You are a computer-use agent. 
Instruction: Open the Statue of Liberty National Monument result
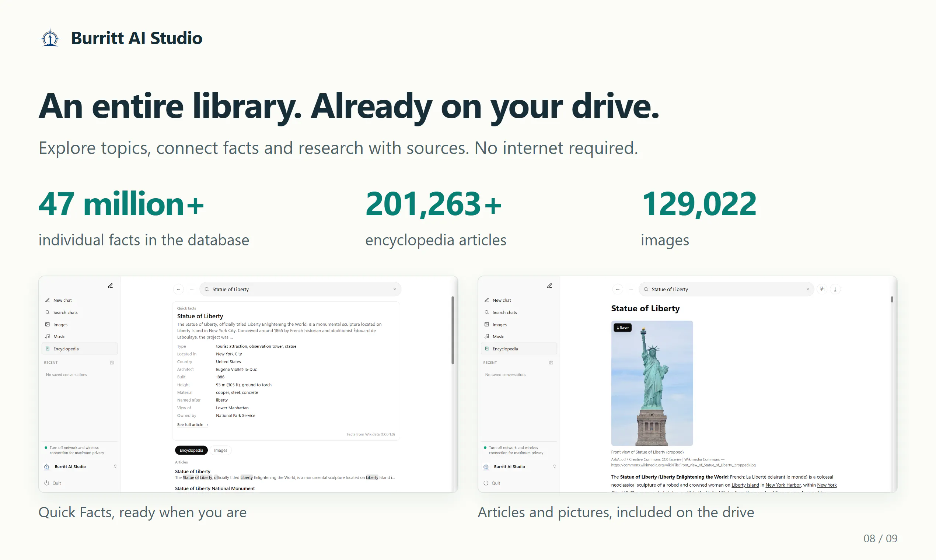point(215,489)
